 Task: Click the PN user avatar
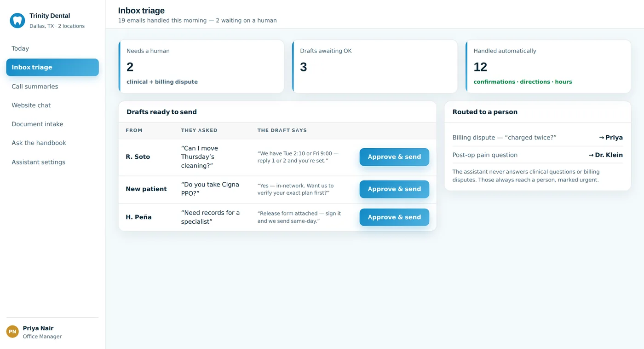12,332
